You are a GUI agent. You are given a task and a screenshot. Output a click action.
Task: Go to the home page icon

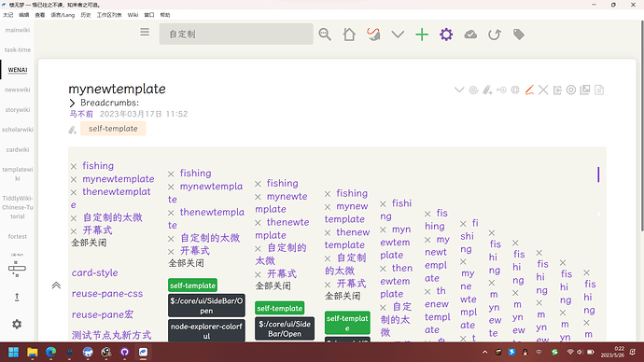click(349, 35)
